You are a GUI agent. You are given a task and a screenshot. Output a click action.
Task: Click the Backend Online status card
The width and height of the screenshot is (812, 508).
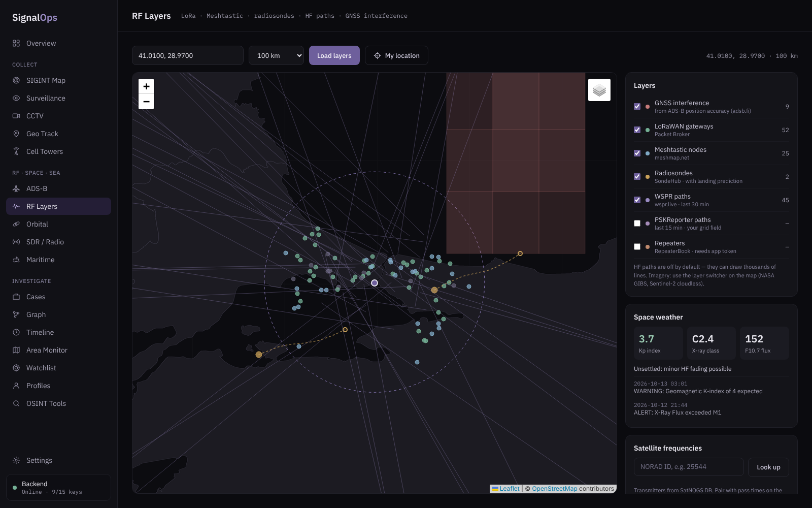click(x=58, y=488)
